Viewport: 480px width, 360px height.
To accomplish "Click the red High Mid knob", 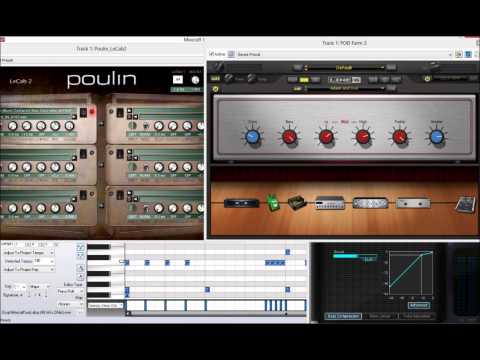I will (363, 137).
